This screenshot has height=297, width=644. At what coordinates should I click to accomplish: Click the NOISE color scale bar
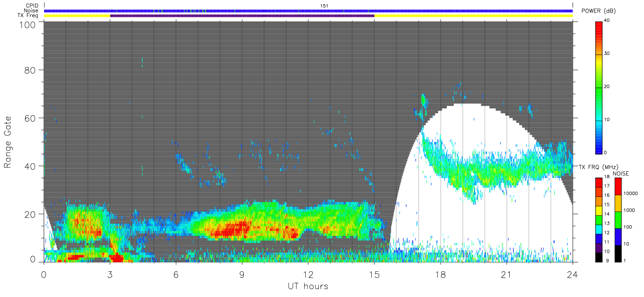(x=617, y=219)
